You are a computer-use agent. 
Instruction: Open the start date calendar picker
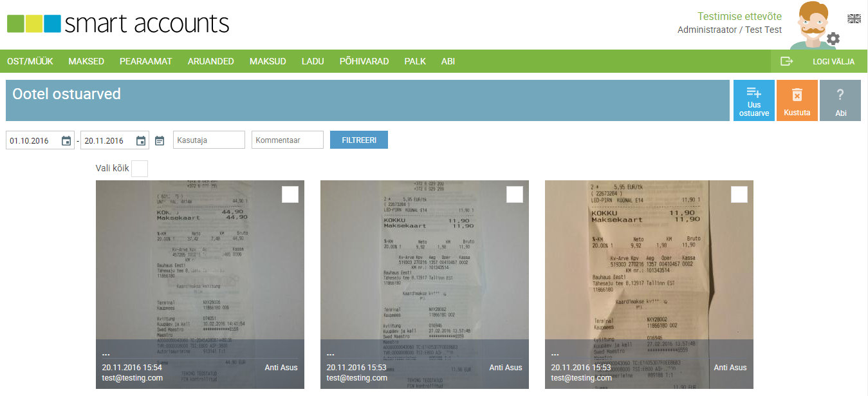[x=66, y=139]
